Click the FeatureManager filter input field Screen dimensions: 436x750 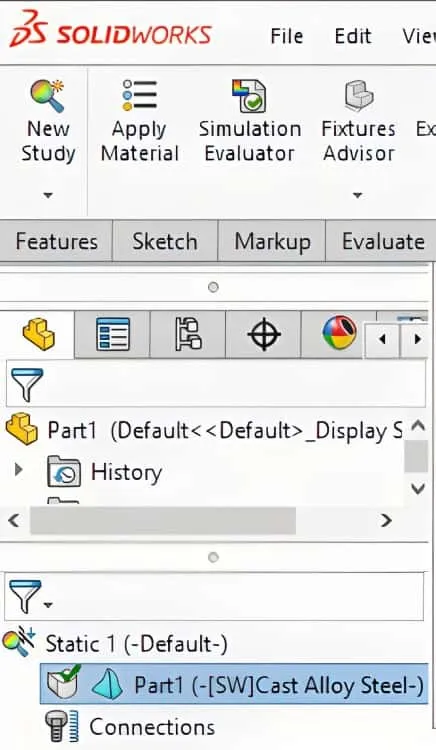(x=216, y=384)
